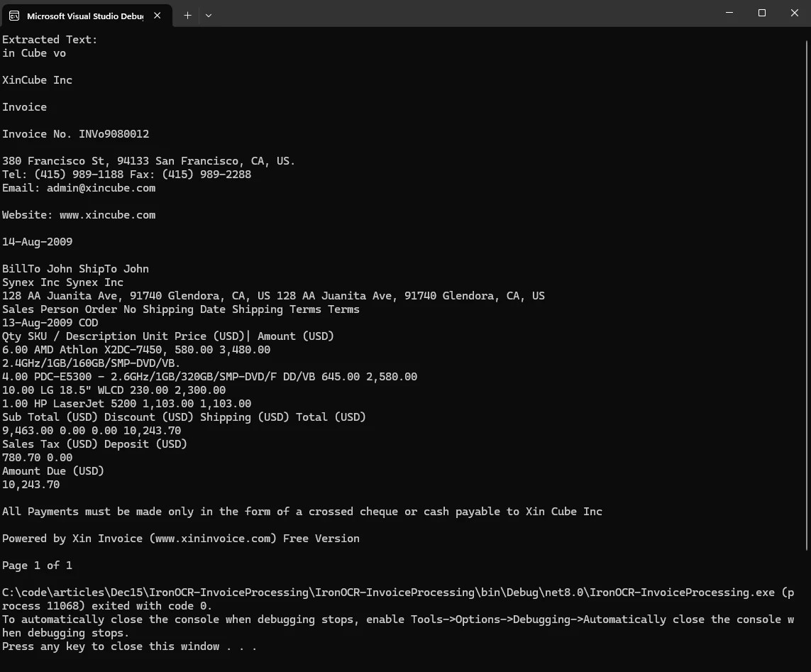This screenshot has width=811, height=672.
Task: Close the Microsoft Visual Studio Debug tab
Action: (158, 16)
